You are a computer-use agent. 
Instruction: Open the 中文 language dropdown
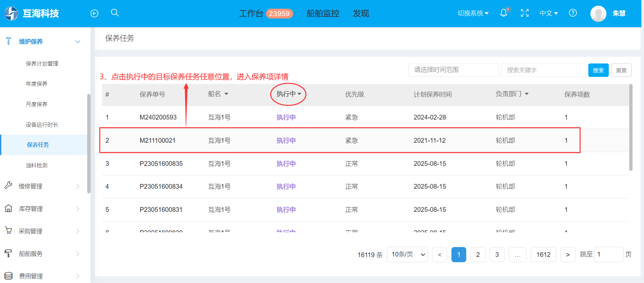pyautogui.click(x=548, y=13)
